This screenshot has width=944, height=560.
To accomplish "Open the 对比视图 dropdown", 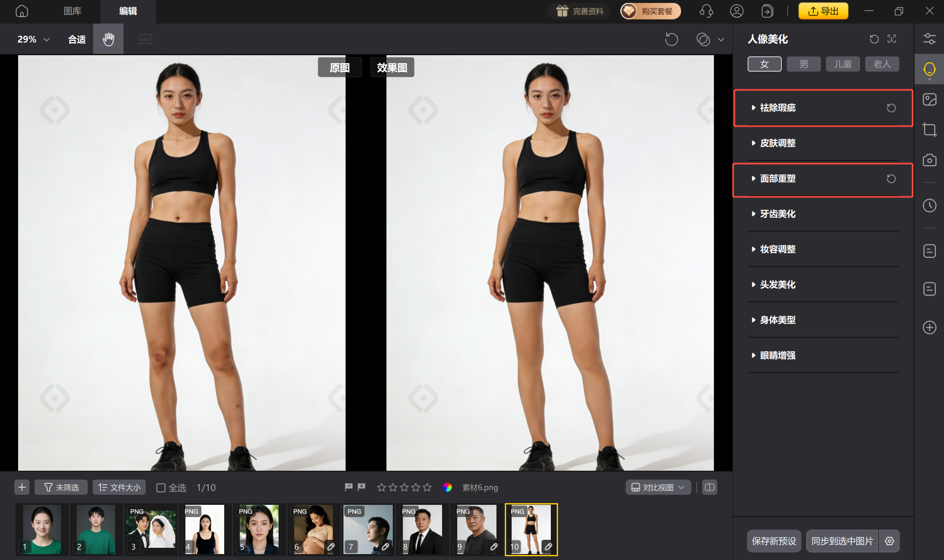I will (658, 487).
